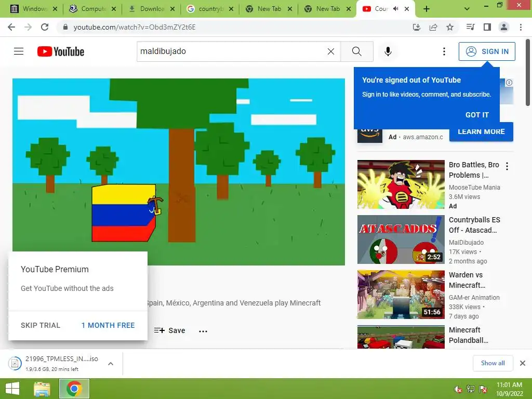532x399 pixels.
Task: Open the Windows Start button
Action: (x=12, y=389)
